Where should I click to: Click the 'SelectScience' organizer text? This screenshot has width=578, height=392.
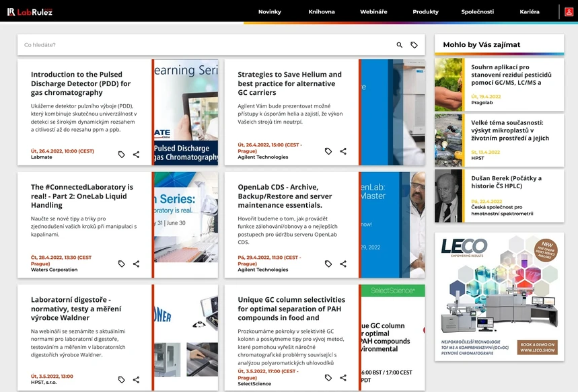tap(254, 384)
